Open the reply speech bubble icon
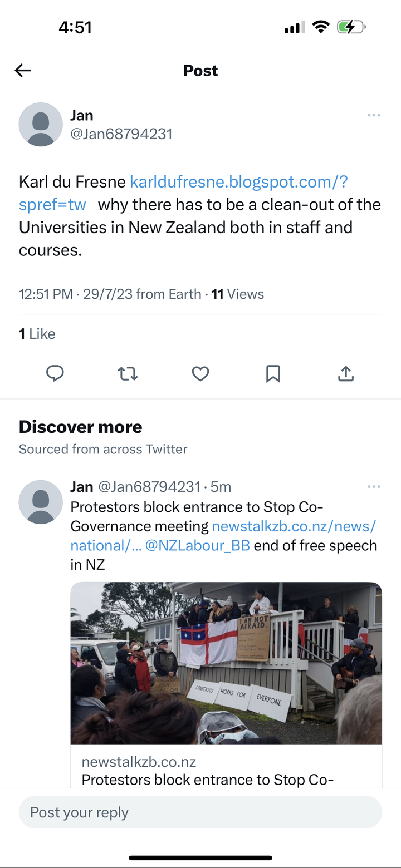The width and height of the screenshot is (401, 868). coord(55,374)
